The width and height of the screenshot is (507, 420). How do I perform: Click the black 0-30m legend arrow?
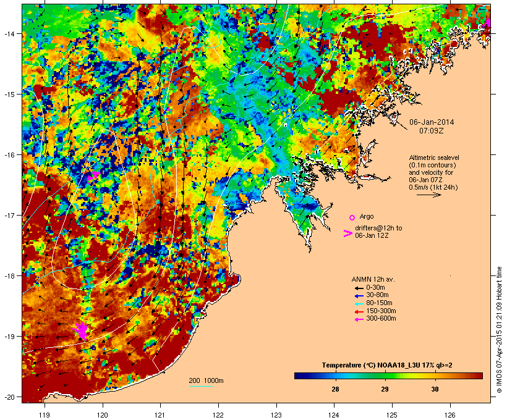click(359, 288)
